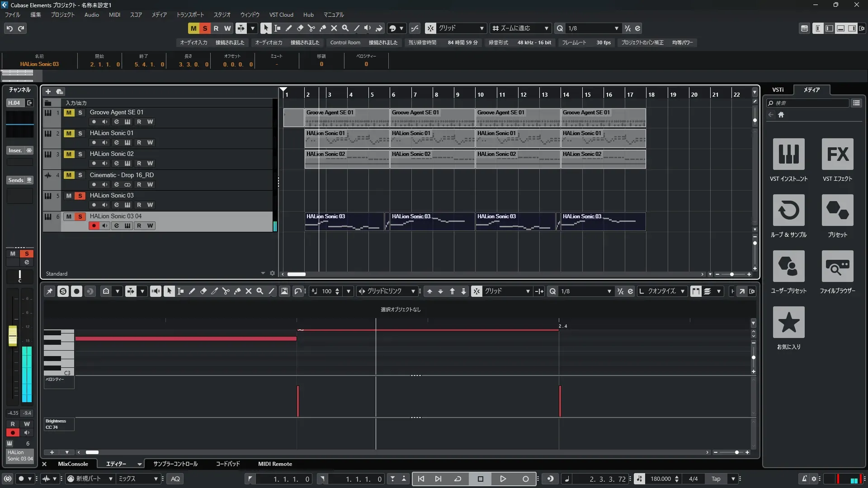
Task: Open the time signature 4/4 field
Action: pyautogui.click(x=693, y=479)
